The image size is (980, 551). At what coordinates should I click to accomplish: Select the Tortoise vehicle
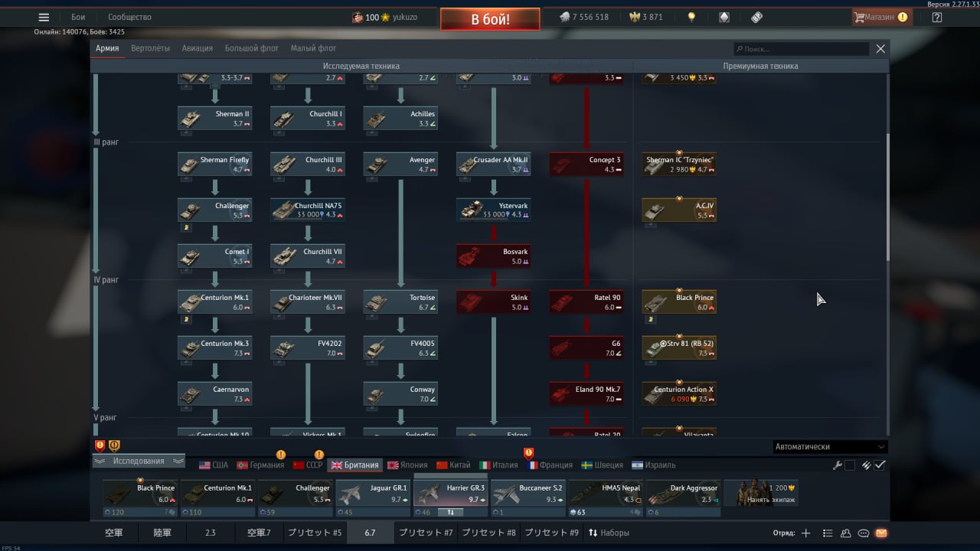[x=400, y=302]
